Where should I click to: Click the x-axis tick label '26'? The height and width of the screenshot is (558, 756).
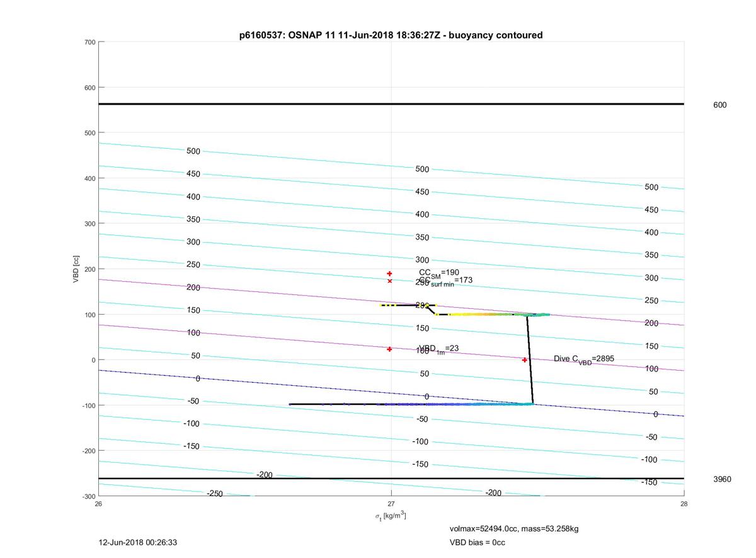(x=98, y=504)
